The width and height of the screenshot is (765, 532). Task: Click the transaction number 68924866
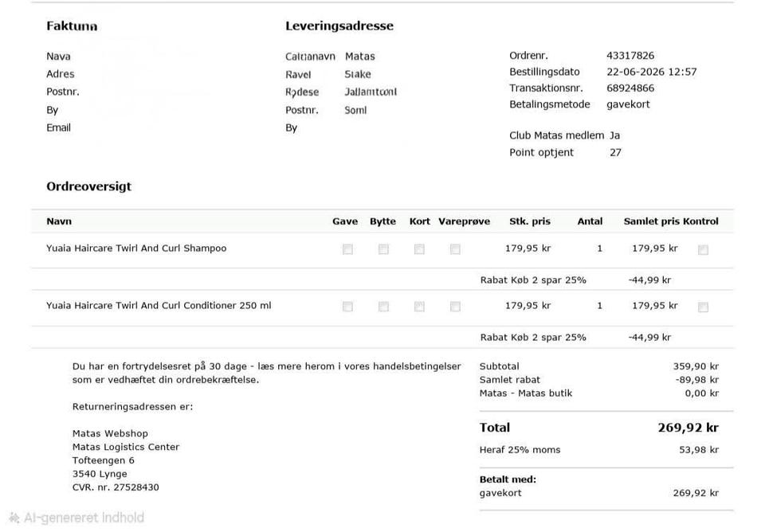630,88
